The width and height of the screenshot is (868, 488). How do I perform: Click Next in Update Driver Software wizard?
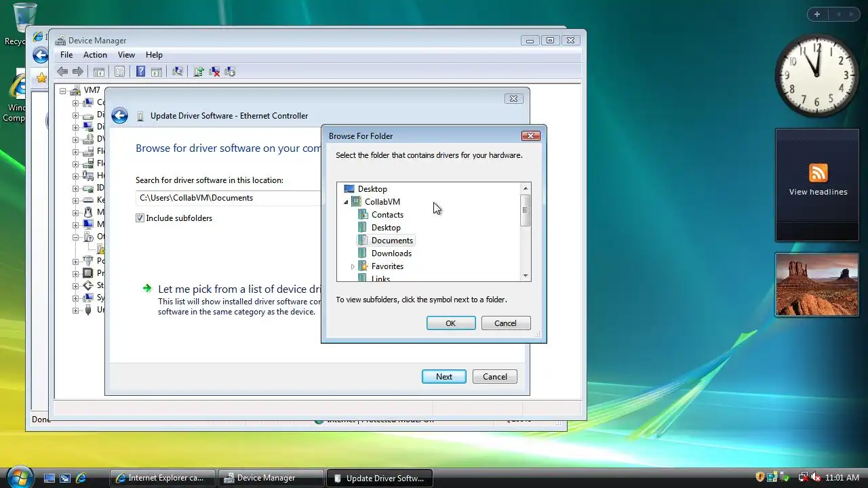(x=444, y=377)
